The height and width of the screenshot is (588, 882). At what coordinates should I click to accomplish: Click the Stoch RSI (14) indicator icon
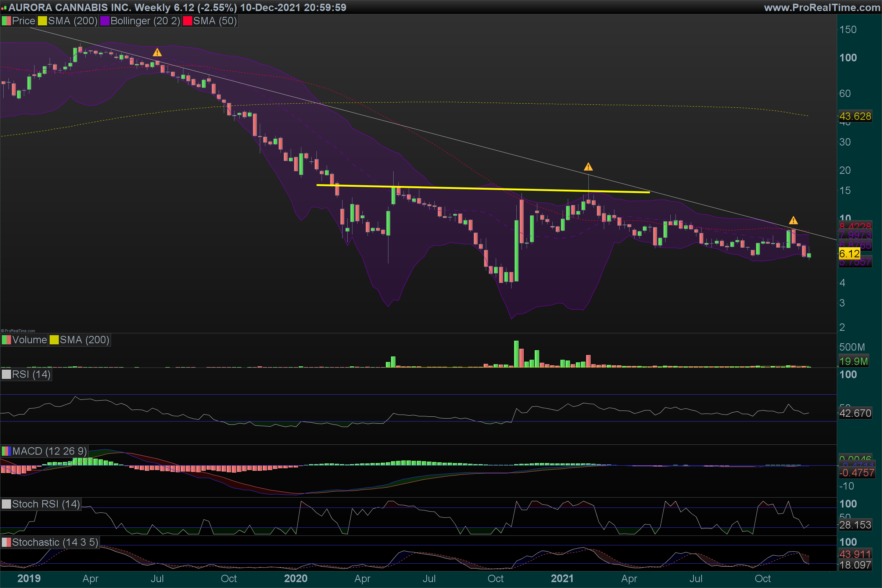point(6,504)
